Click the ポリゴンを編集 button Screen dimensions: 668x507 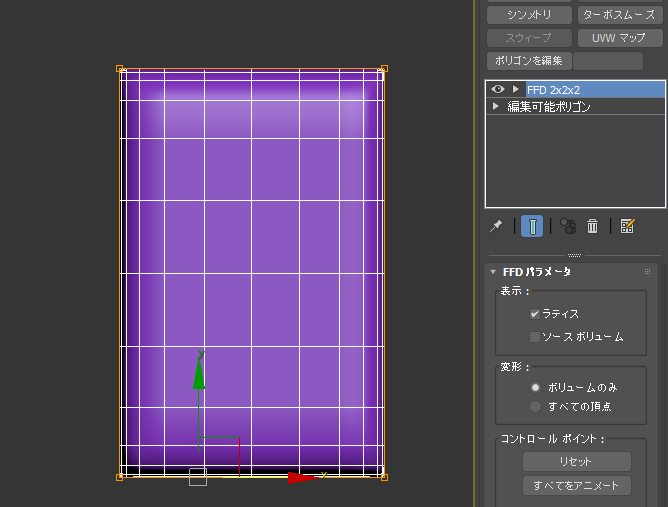(x=529, y=61)
